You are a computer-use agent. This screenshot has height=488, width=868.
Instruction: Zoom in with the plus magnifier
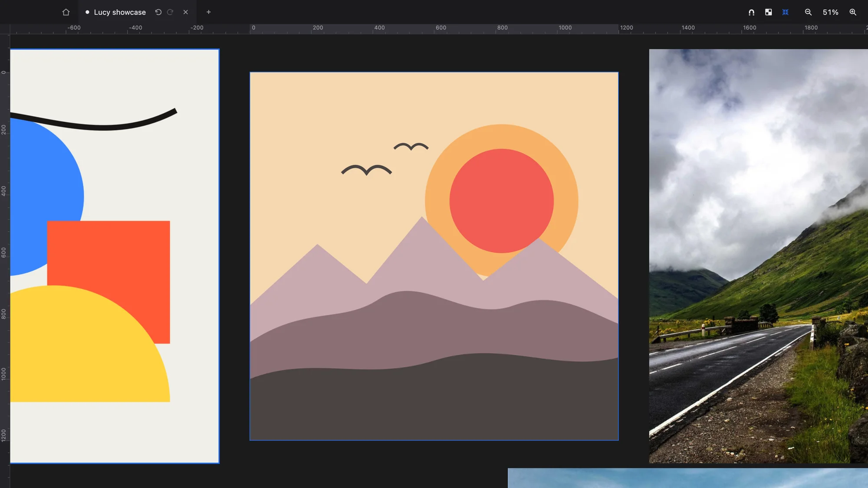(x=853, y=12)
